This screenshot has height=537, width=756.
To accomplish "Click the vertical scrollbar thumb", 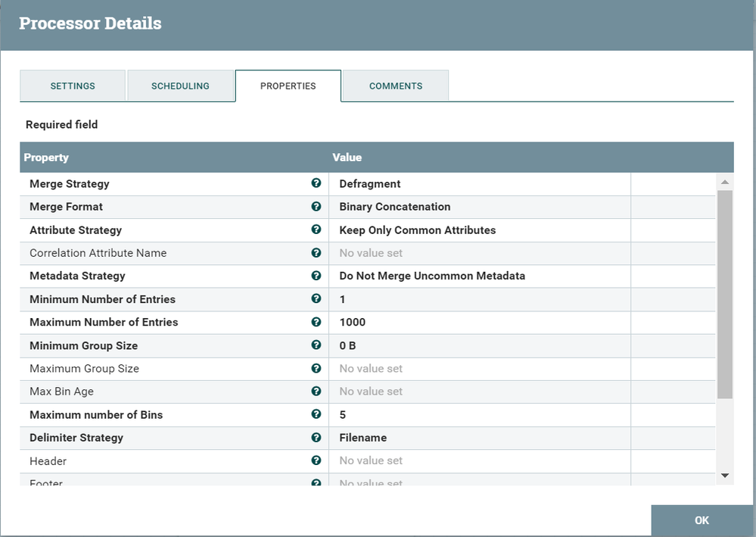I will click(724, 294).
